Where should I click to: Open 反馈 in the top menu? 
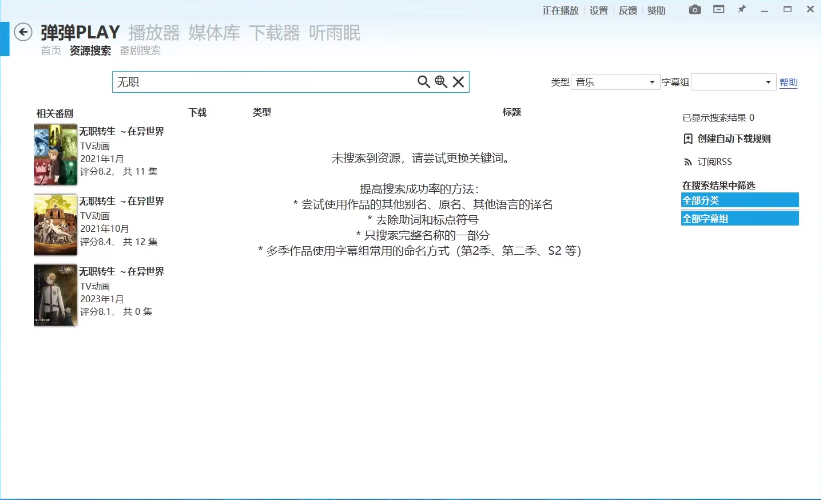627,10
